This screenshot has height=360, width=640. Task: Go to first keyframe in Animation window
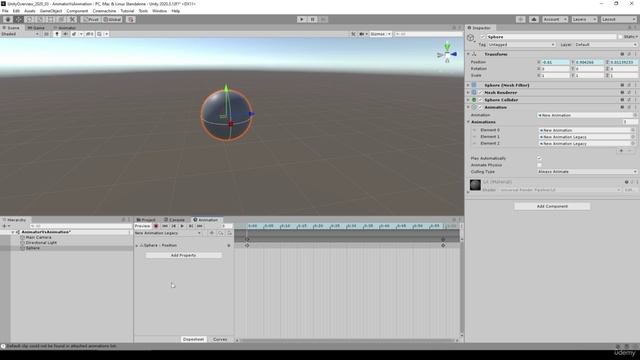click(x=165, y=226)
